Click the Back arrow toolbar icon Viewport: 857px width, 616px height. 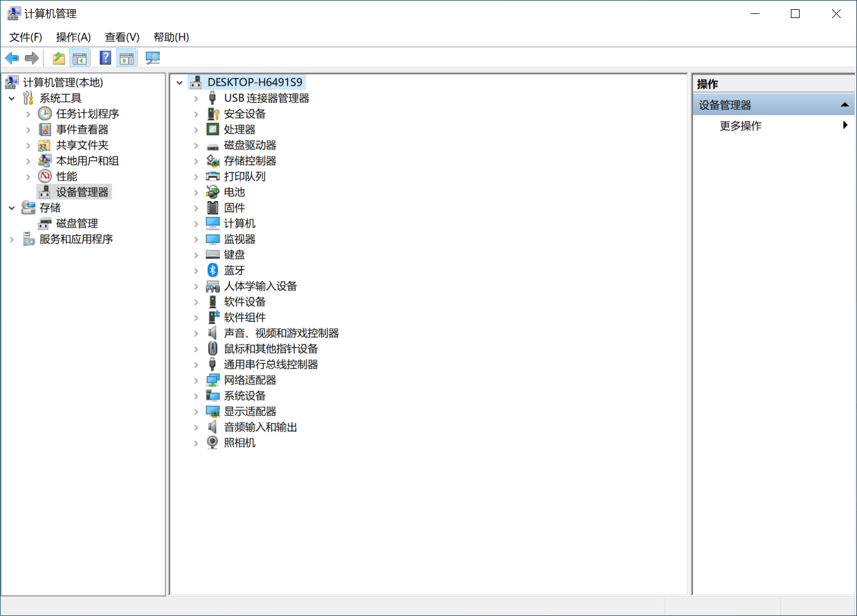click(x=12, y=58)
